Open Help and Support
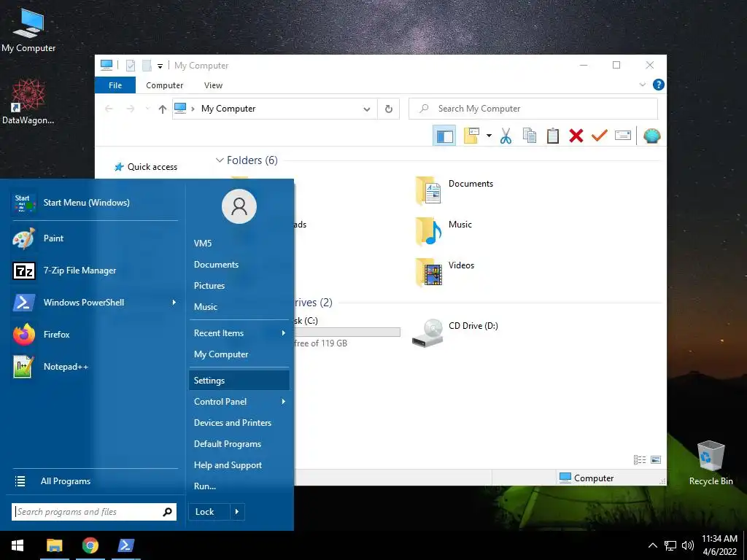 pos(239,465)
